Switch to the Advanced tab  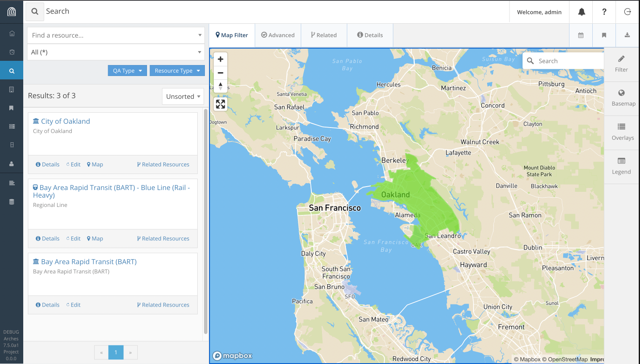278,35
